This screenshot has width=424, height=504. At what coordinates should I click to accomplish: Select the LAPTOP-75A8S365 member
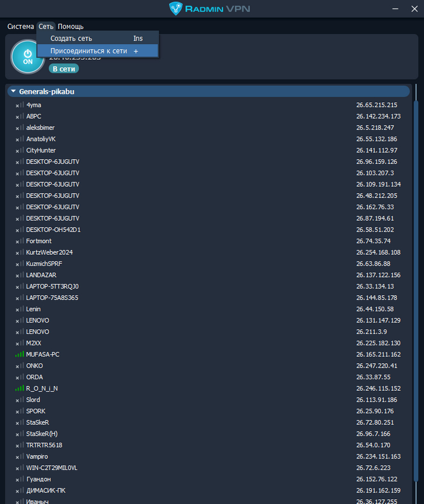tap(52, 298)
